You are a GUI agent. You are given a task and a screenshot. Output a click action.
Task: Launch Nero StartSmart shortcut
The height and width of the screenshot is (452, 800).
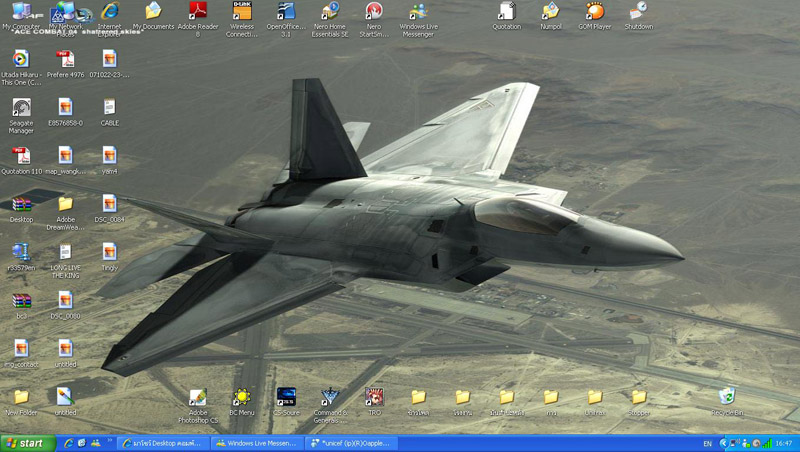click(374, 13)
